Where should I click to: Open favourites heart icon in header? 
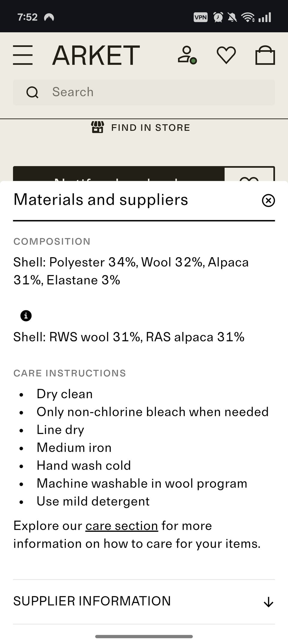tap(226, 55)
